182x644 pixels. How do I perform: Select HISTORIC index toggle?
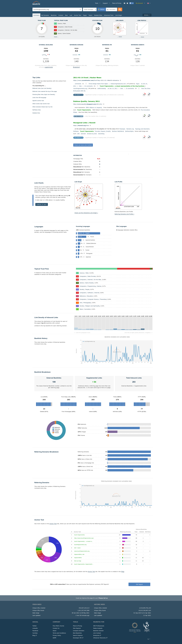(111, 9)
